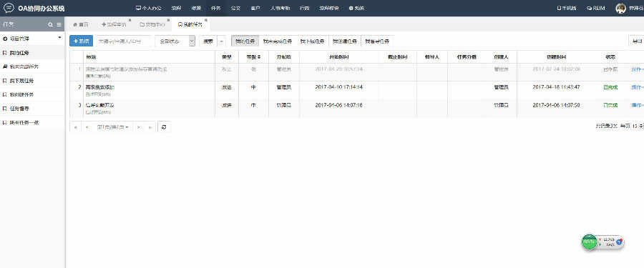Switch to the home 首页 tab
This screenshot has width=644, height=268.
tap(80, 24)
